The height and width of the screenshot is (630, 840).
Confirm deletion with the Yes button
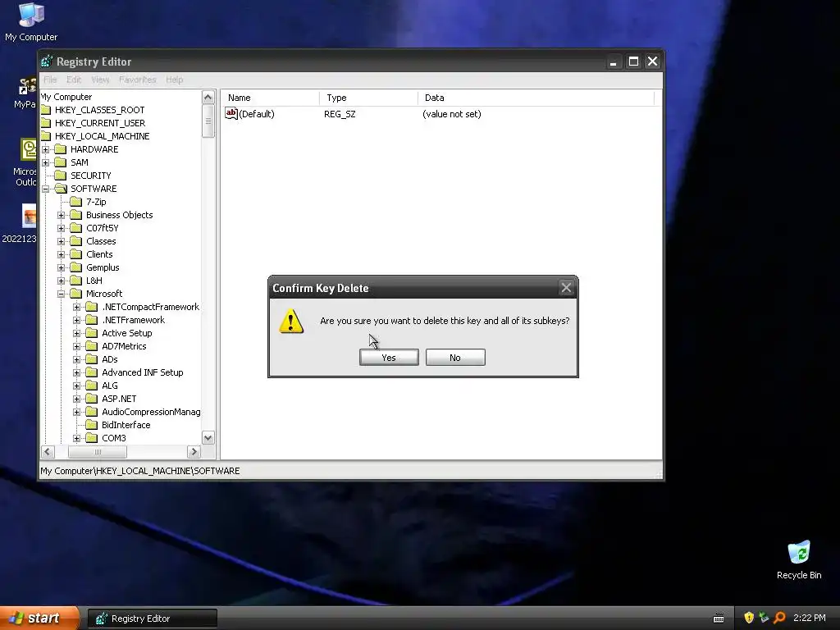tap(389, 358)
